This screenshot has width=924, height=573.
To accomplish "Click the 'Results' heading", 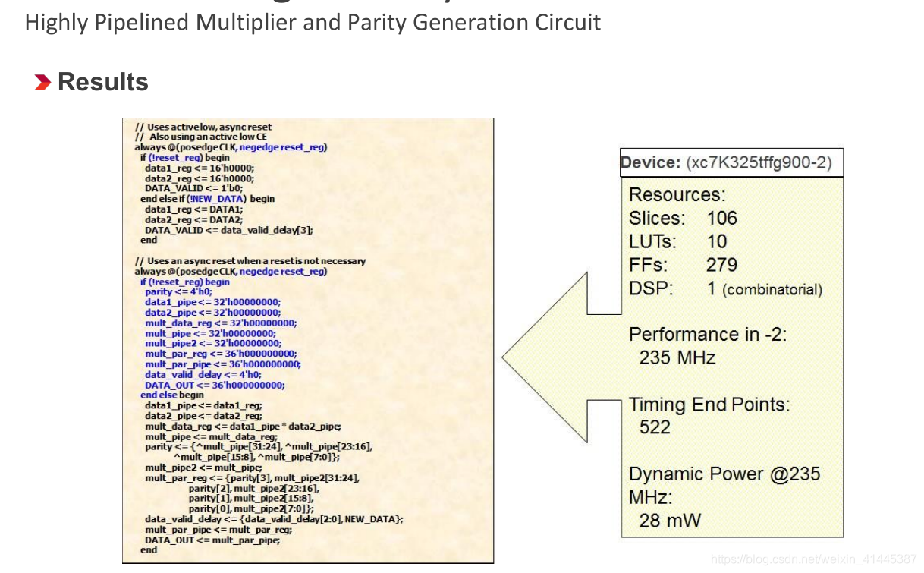I will [x=103, y=82].
